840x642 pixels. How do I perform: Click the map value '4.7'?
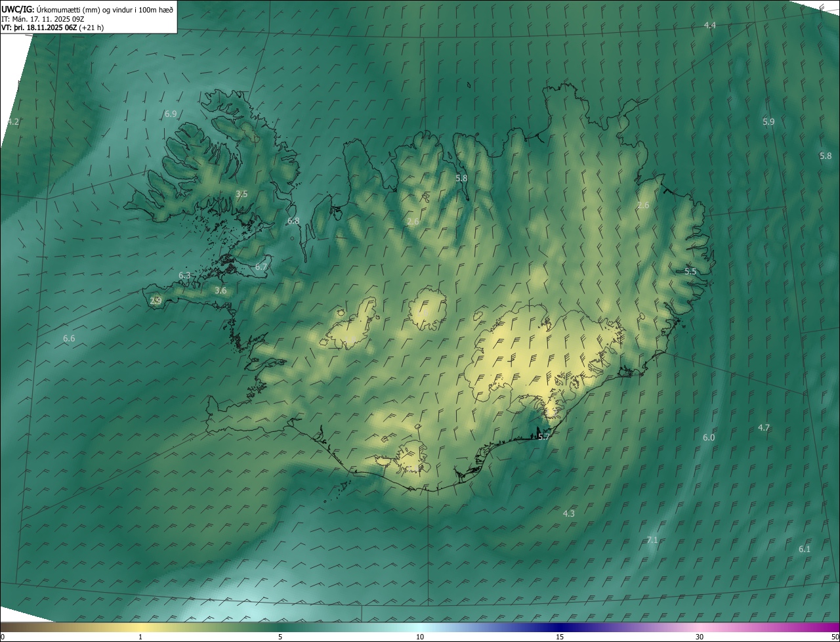click(764, 427)
